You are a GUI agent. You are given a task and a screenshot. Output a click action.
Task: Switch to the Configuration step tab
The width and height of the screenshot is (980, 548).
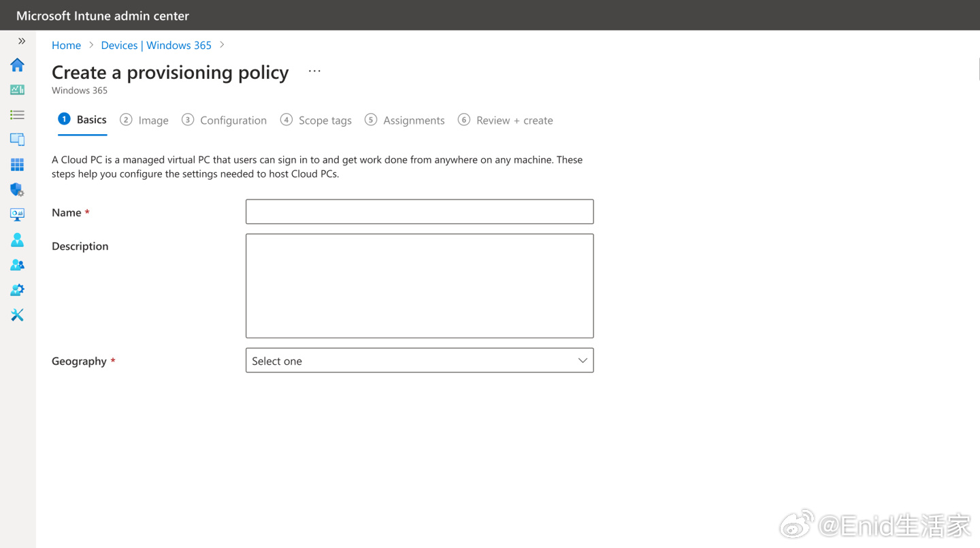224,120
